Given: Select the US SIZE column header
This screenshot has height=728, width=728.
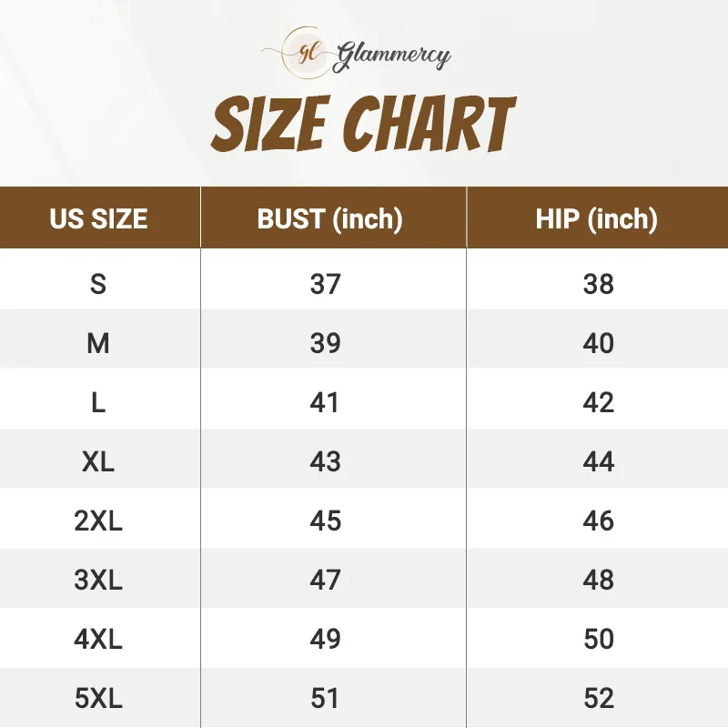Looking at the screenshot, I should (x=98, y=218).
